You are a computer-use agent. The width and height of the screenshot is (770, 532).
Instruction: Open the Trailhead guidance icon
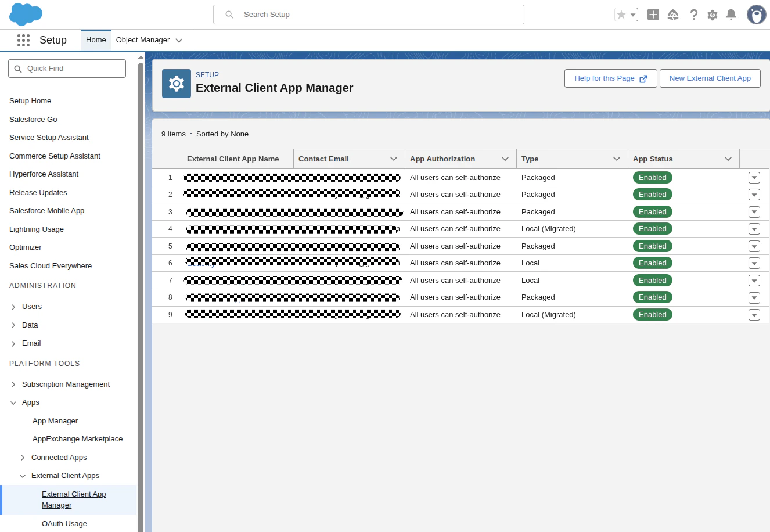(673, 15)
